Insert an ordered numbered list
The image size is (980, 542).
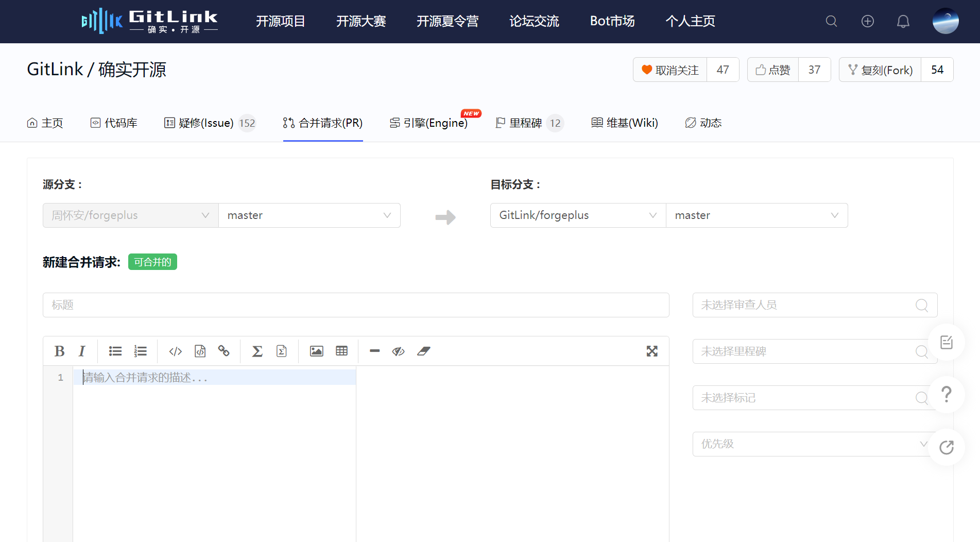click(x=140, y=351)
